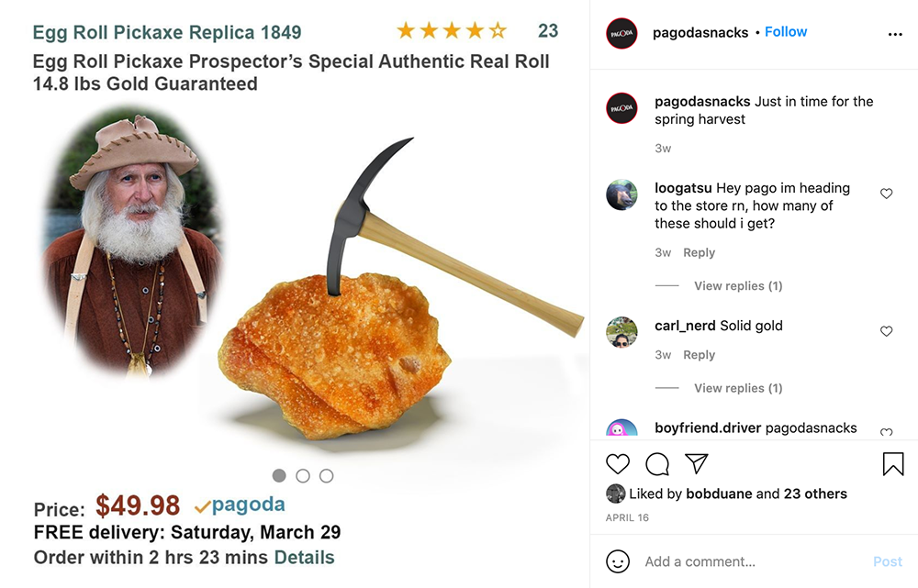
Task: Select the first carousel dot indicator
Action: 279,476
